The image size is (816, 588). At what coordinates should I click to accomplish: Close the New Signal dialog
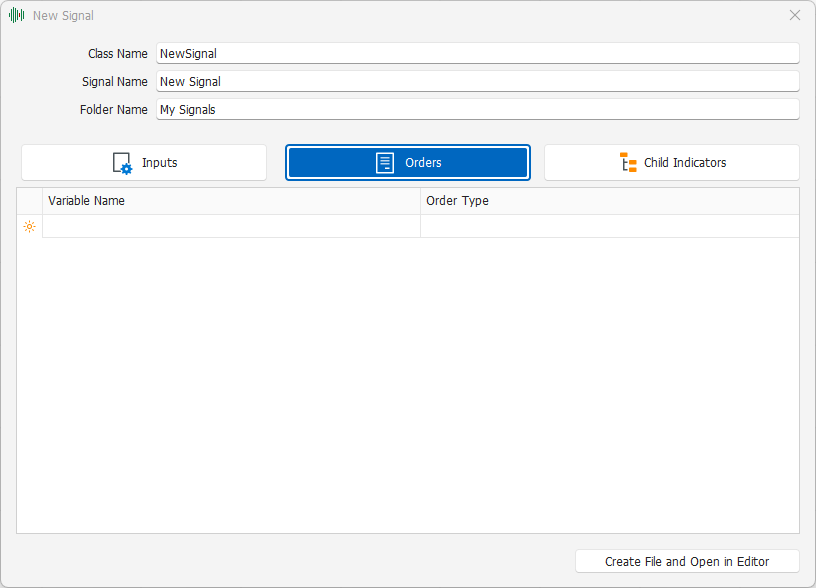[x=795, y=15]
